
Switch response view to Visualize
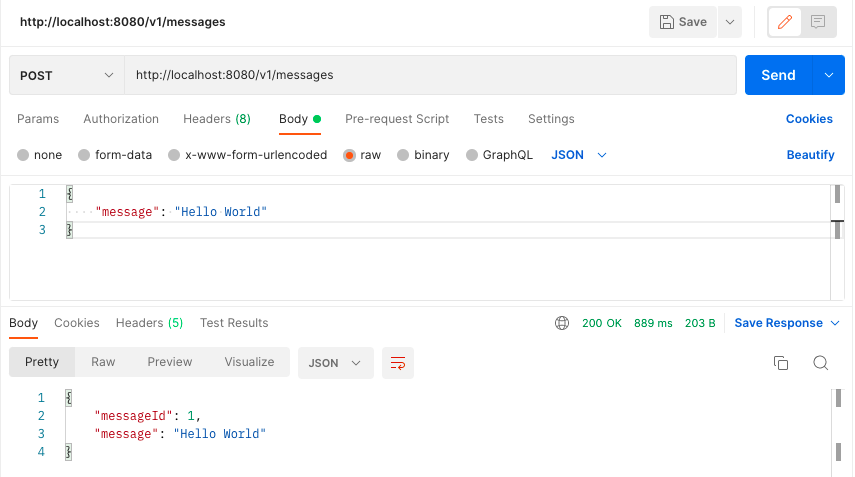[249, 362]
